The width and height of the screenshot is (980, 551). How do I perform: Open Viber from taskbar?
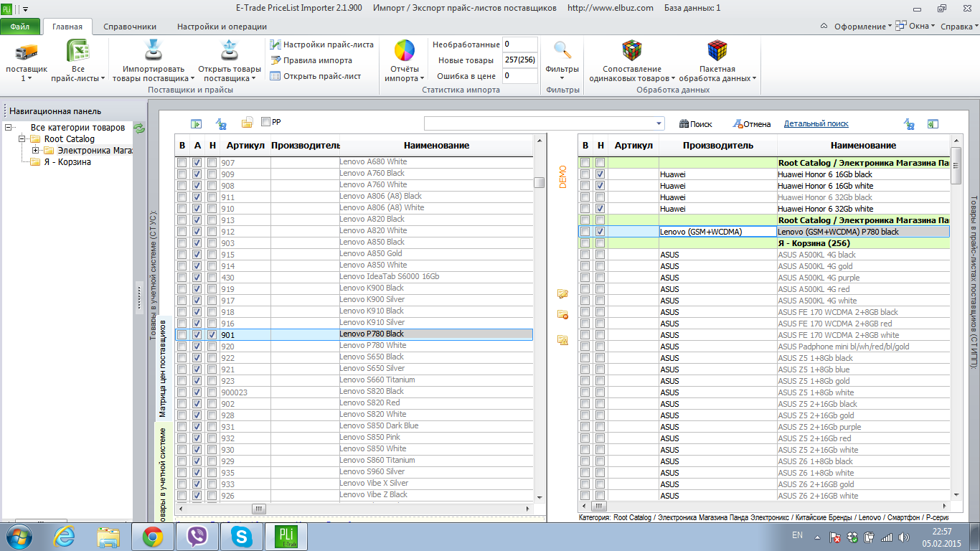[196, 537]
